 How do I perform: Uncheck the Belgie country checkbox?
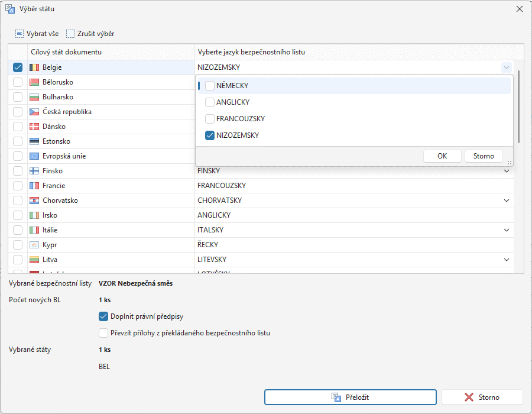tap(18, 67)
